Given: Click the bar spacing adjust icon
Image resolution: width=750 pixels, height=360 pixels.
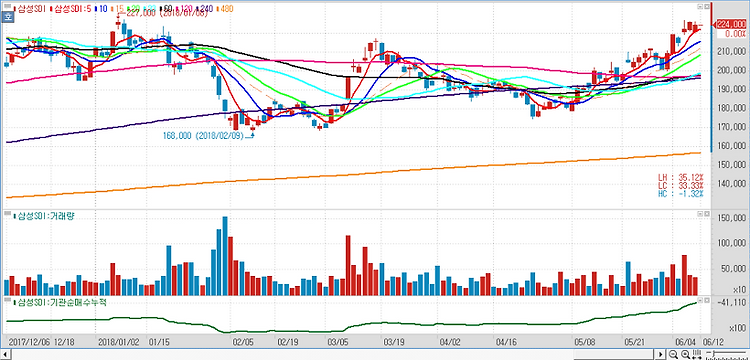Looking at the screenshot, I should [697, 354].
